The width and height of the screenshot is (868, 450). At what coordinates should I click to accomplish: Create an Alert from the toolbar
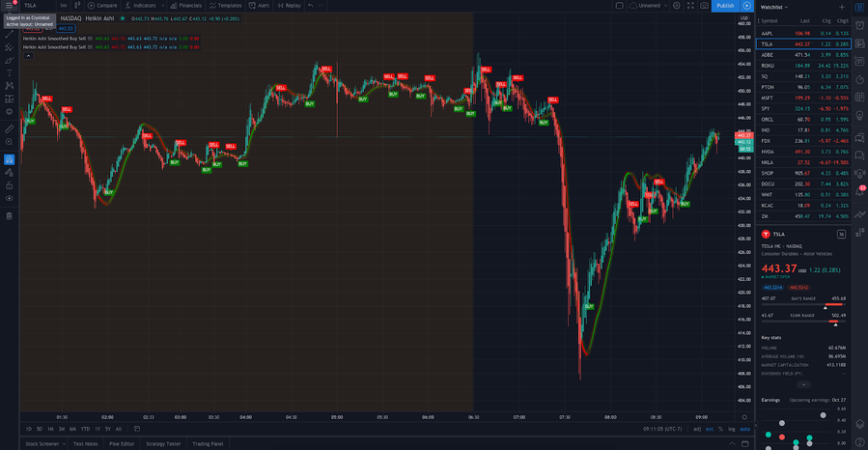259,6
